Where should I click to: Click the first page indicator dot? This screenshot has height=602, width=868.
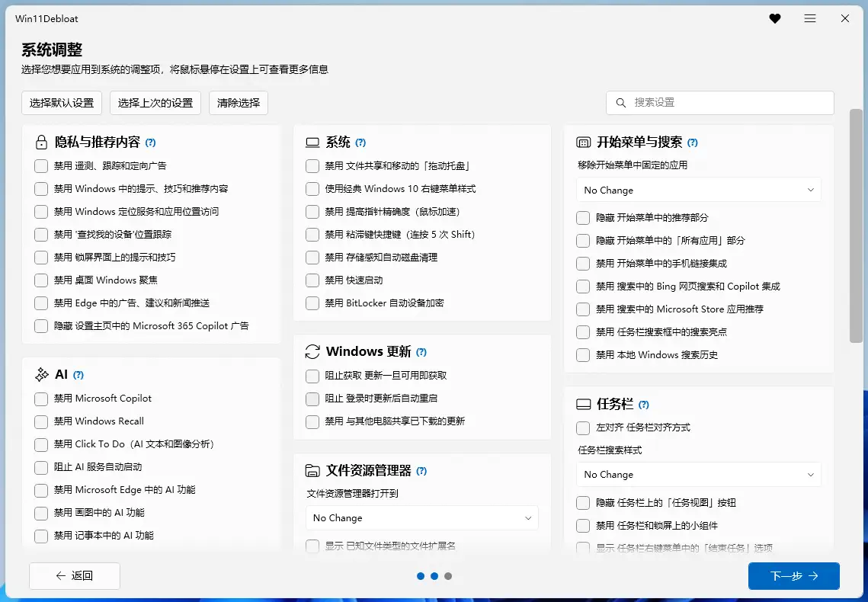pyautogui.click(x=421, y=576)
